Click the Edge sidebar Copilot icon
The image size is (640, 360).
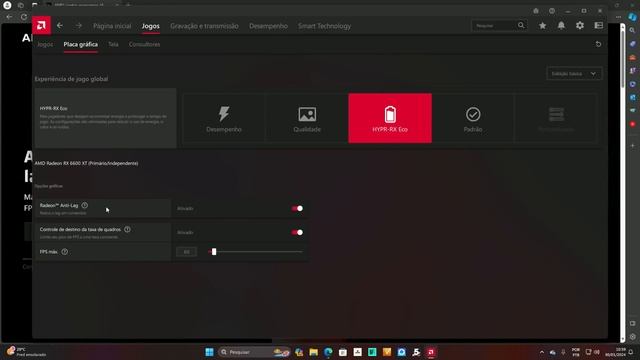pyautogui.click(x=632, y=17)
